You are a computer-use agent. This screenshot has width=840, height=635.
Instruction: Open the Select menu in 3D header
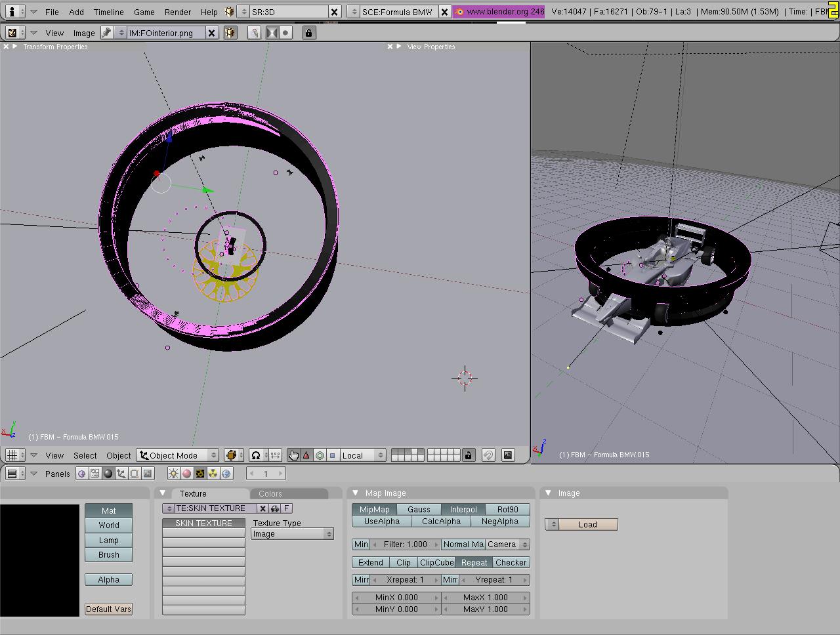[x=85, y=455]
